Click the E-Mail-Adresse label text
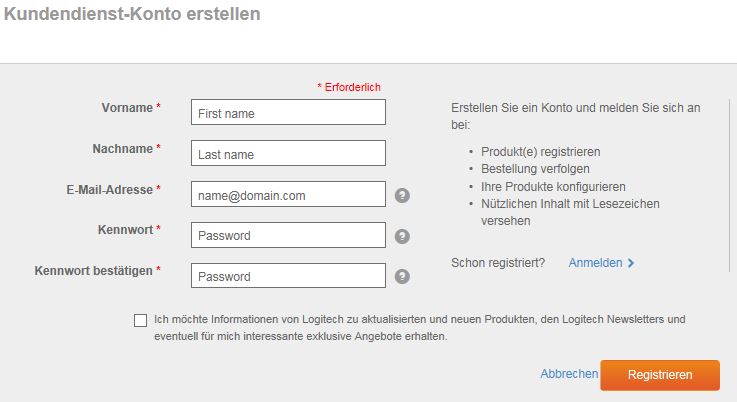The image size is (737, 402). tap(110, 189)
